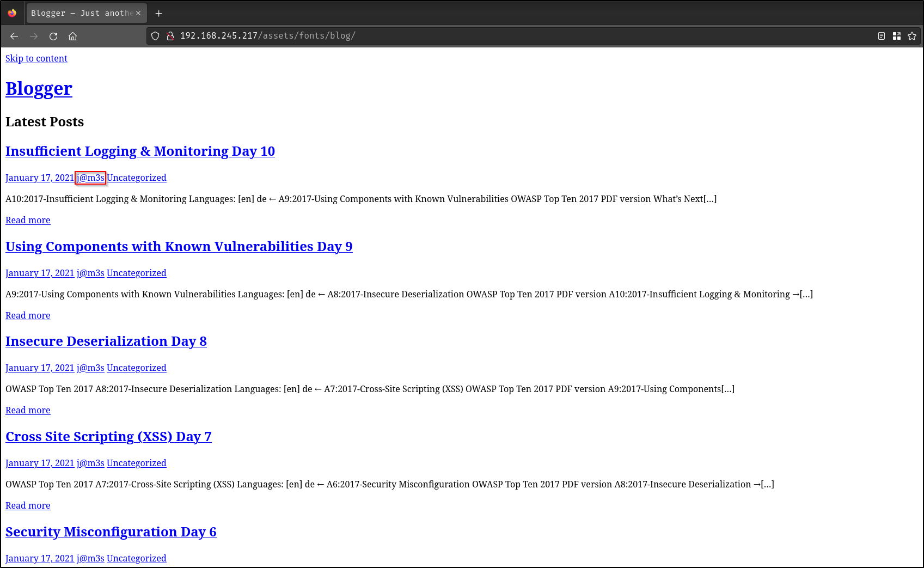Viewport: 924px width, 568px height.
Task: Open the extensions grid icon in address bar
Action: pos(897,36)
